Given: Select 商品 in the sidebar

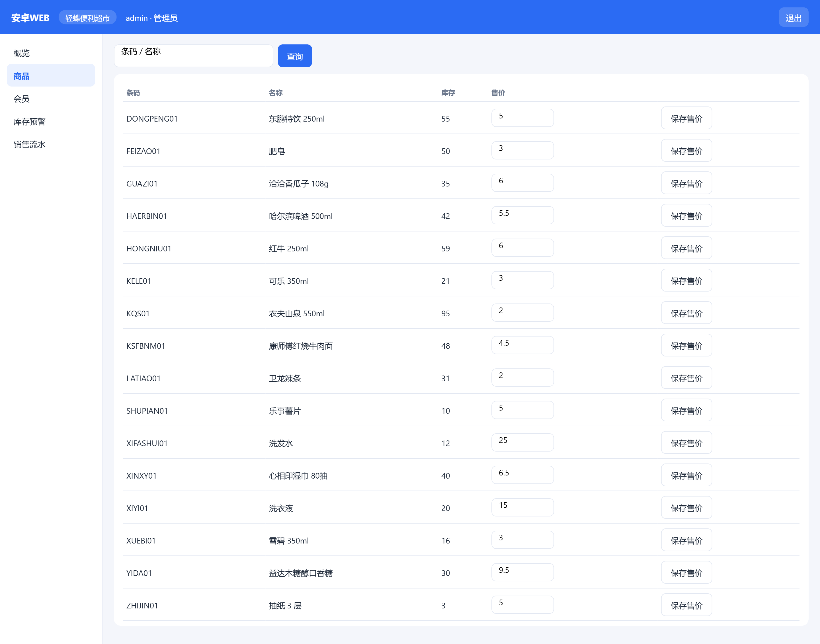Looking at the screenshot, I should [x=51, y=75].
